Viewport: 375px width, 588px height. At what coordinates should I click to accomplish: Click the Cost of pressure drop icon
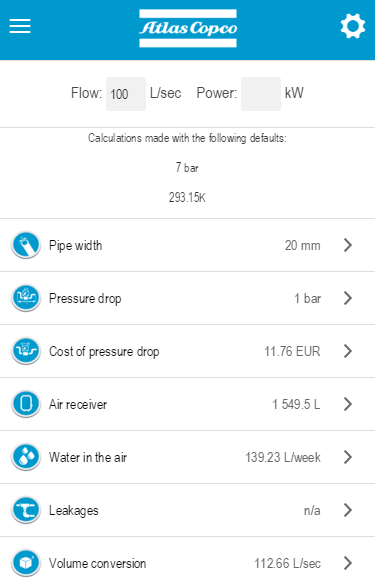pyautogui.click(x=26, y=351)
